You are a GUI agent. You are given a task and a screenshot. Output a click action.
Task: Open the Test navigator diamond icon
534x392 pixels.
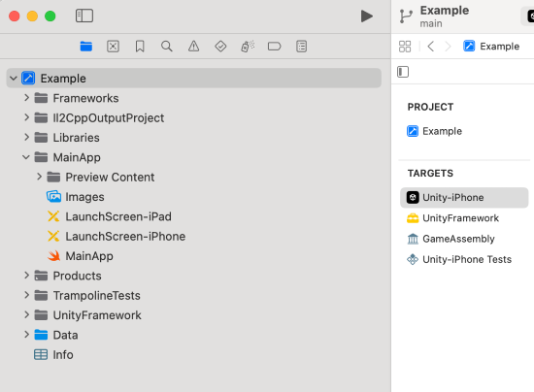tap(220, 47)
